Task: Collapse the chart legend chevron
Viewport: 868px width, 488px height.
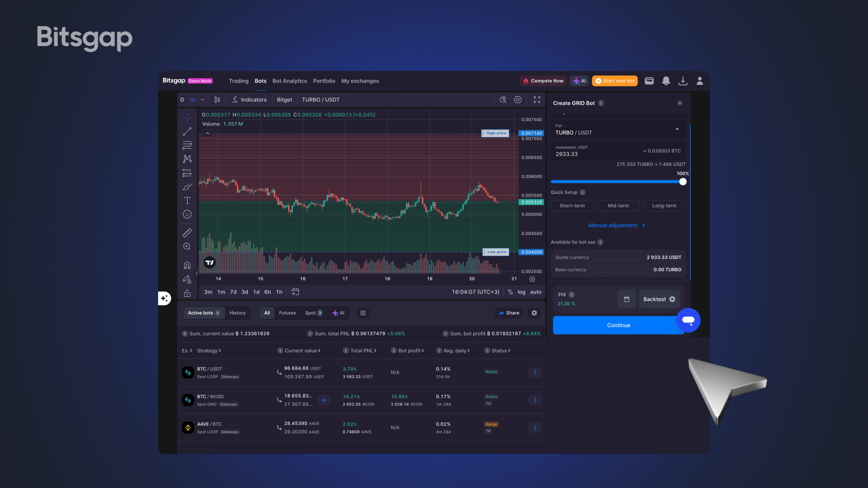Action: pyautogui.click(x=208, y=133)
